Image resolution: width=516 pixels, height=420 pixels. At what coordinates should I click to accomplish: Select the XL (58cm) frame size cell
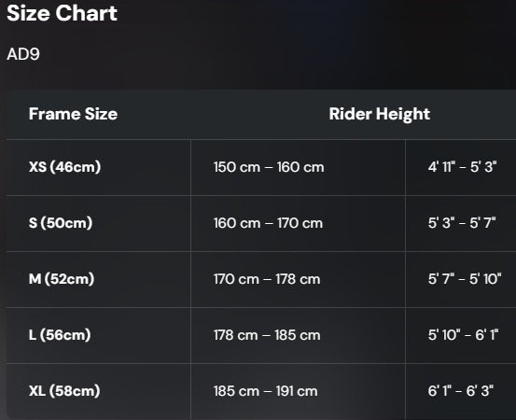[x=98, y=391]
